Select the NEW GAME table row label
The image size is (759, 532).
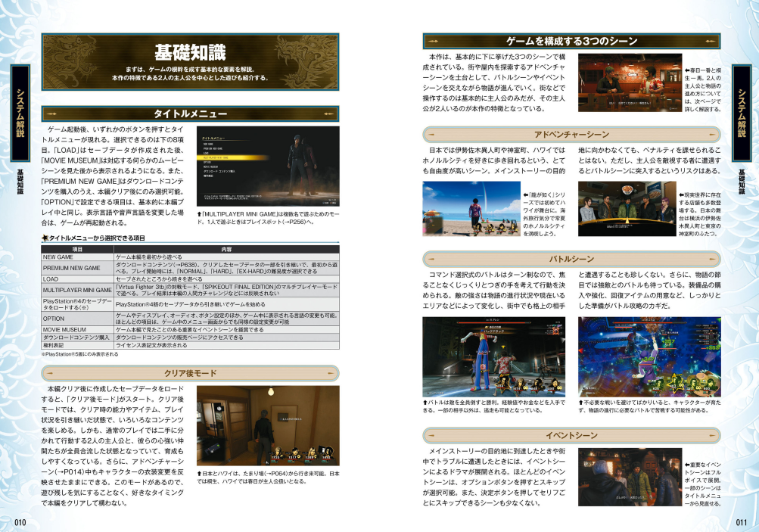click(x=58, y=257)
